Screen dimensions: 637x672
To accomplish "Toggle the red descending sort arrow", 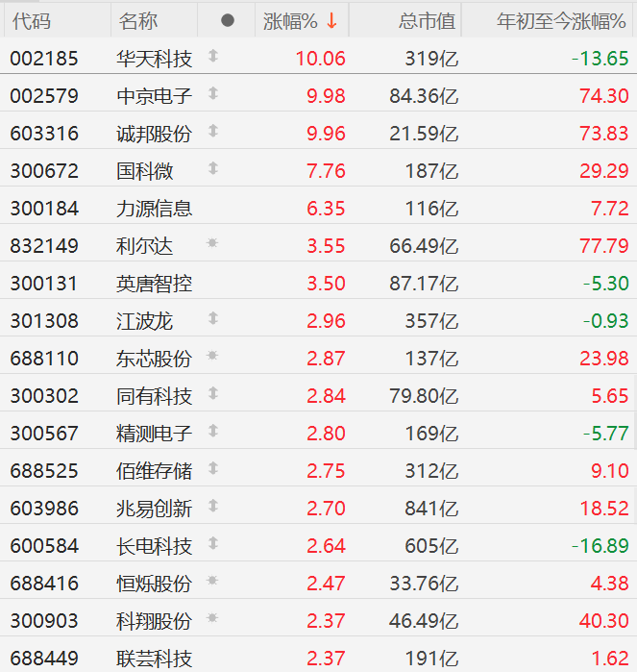I will click(331, 20).
